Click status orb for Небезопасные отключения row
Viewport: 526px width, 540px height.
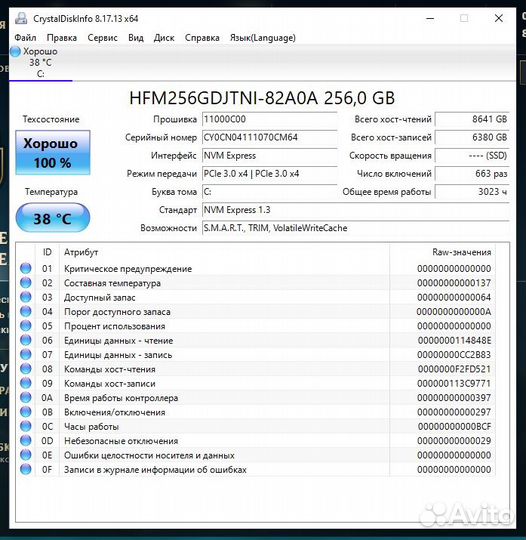(x=25, y=441)
